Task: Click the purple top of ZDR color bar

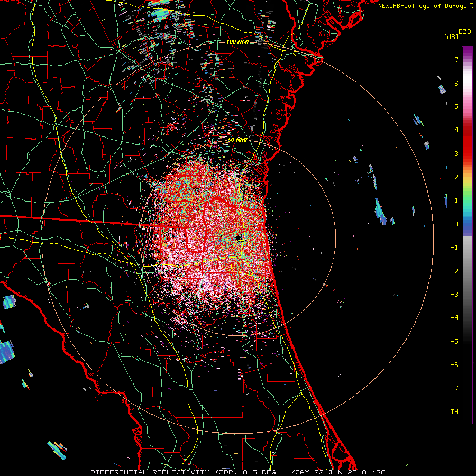Action: (x=467, y=51)
